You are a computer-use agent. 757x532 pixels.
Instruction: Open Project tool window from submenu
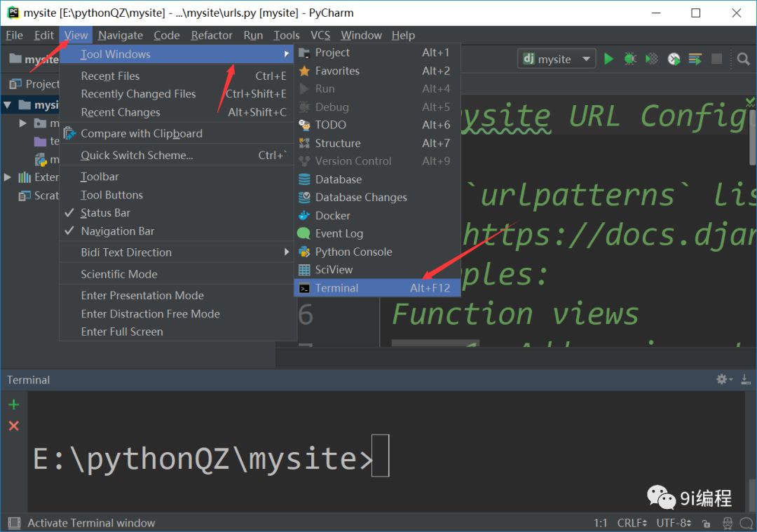(377, 52)
